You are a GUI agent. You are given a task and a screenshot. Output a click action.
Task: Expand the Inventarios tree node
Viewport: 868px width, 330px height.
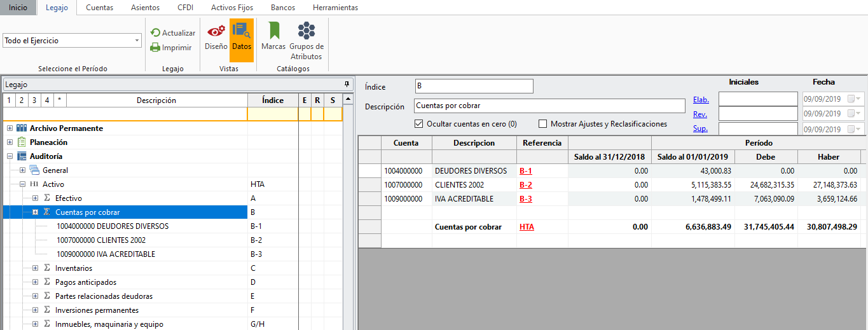tap(36, 268)
